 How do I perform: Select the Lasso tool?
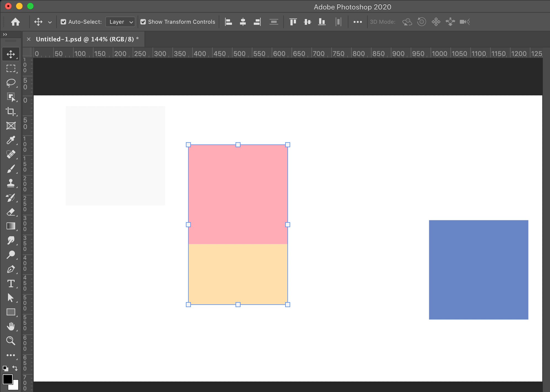click(11, 83)
